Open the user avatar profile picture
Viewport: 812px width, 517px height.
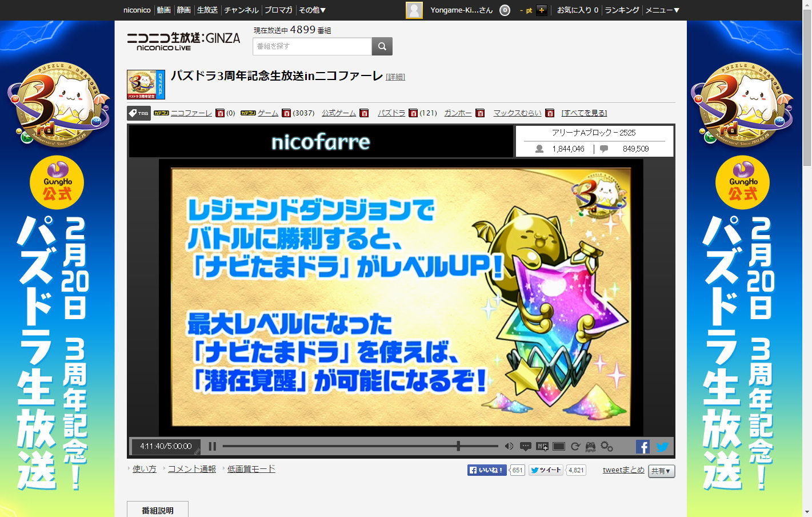[414, 10]
